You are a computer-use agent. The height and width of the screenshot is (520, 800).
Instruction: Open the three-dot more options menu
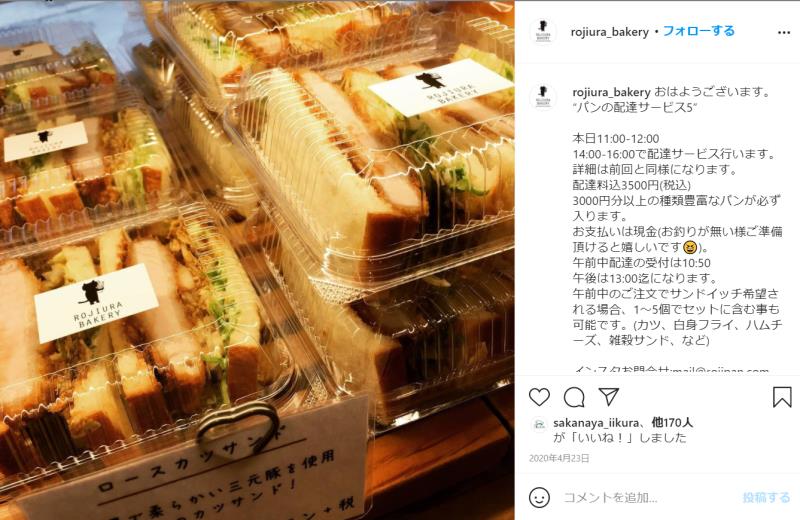click(x=784, y=33)
